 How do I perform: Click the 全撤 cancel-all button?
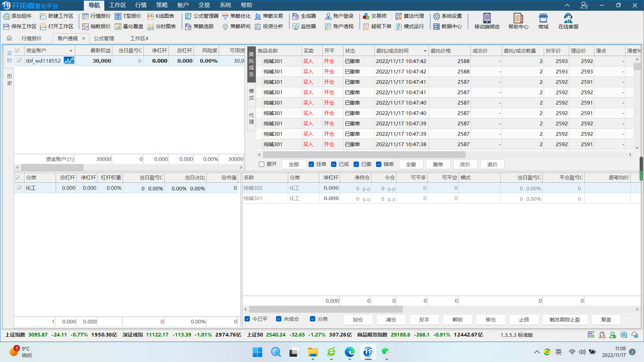[x=411, y=164]
